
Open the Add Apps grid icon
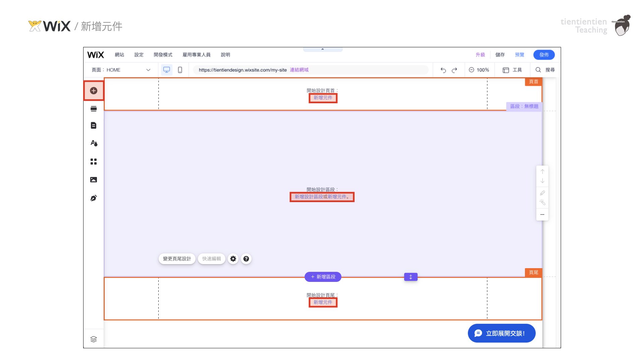94,162
